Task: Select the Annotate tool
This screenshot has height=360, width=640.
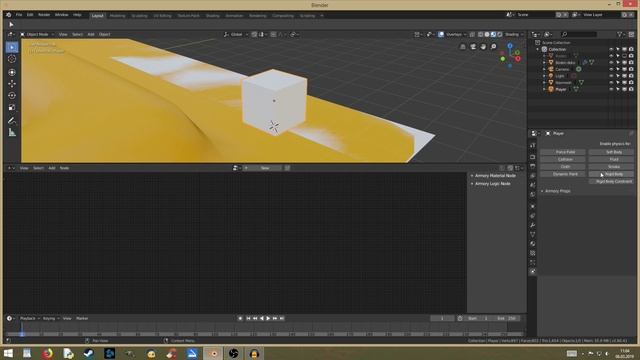Action: point(12,120)
